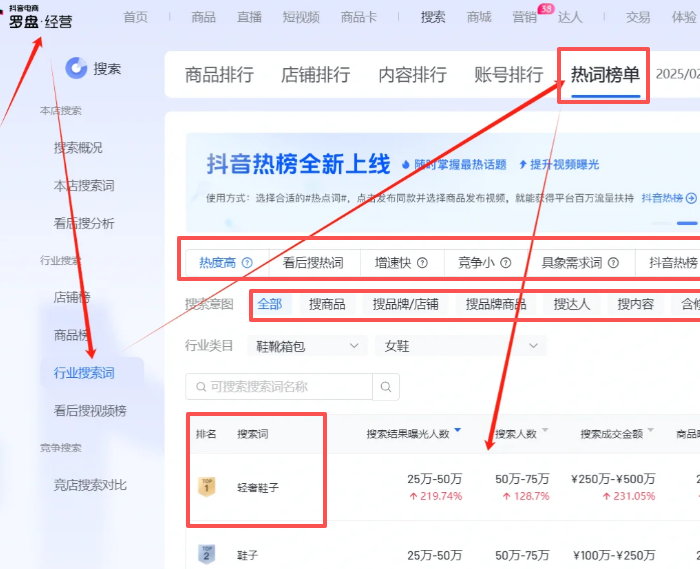Open 体验 in top navigation
700x569 pixels.
click(x=684, y=17)
